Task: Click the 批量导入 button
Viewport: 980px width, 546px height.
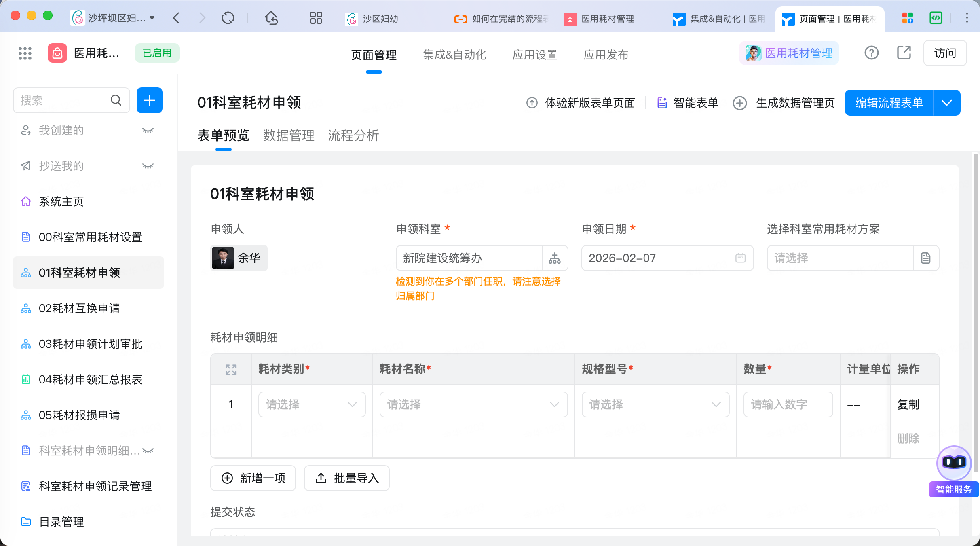Action: [346, 478]
